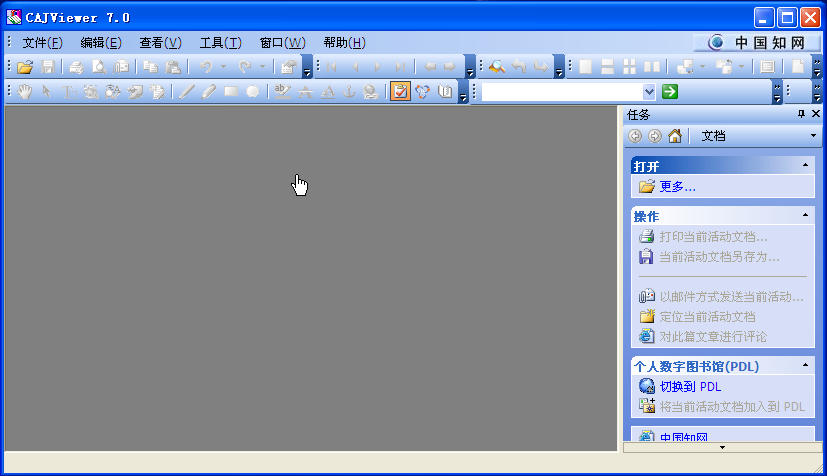The image size is (827, 476).
Task: Click the Print toolbar icon
Action: coord(76,67)
